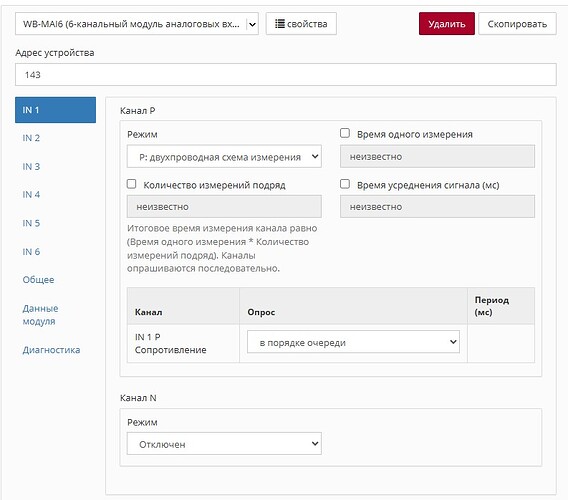Click the red Удалить button
Viewport: 568px width, 500px height.
[x=447, y=24]
